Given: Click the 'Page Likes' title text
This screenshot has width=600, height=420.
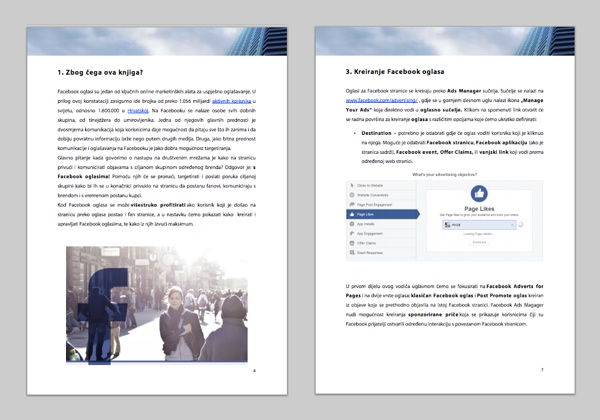Looking at the screenshot, I should pyautogui.click(x=479, y=209).
